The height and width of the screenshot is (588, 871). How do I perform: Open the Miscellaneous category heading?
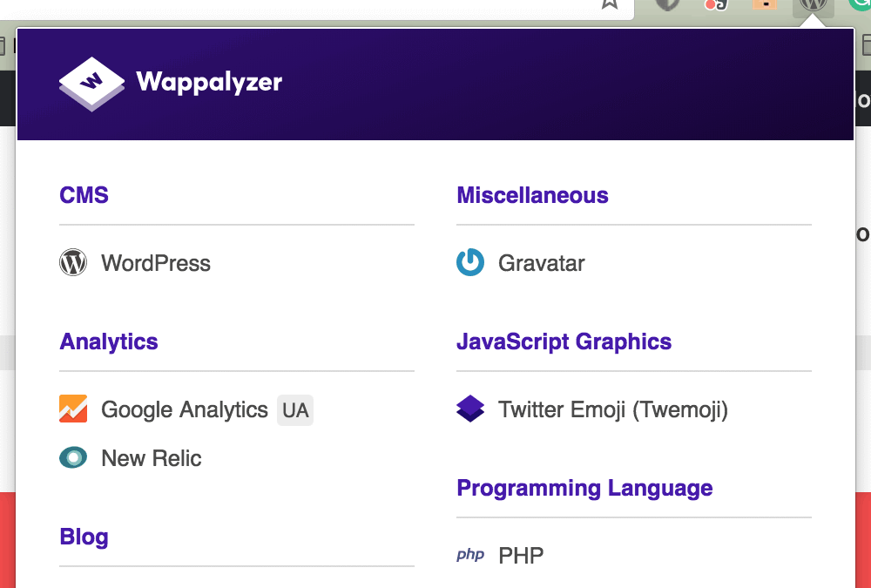(x=532, y=195)
